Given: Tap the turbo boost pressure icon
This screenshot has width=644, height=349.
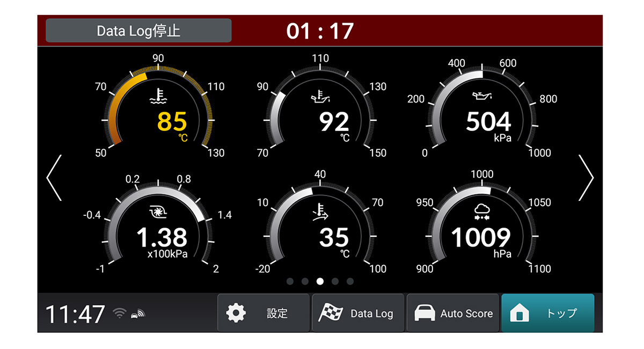Looking at the screenshot, I should pyautogui.click(x=158, y=213).
